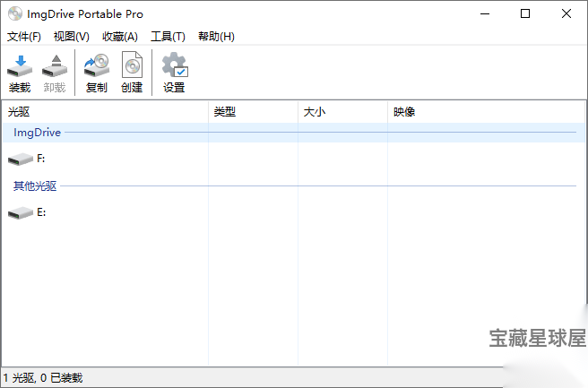
Task: Sort by the 大小 column header
Action: (342, 112)
